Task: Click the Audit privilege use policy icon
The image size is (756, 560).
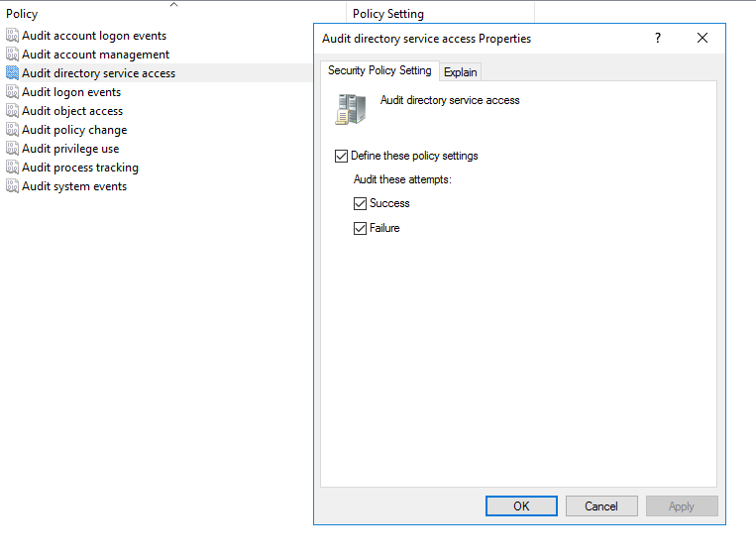Action: click(x=12, y=148)
